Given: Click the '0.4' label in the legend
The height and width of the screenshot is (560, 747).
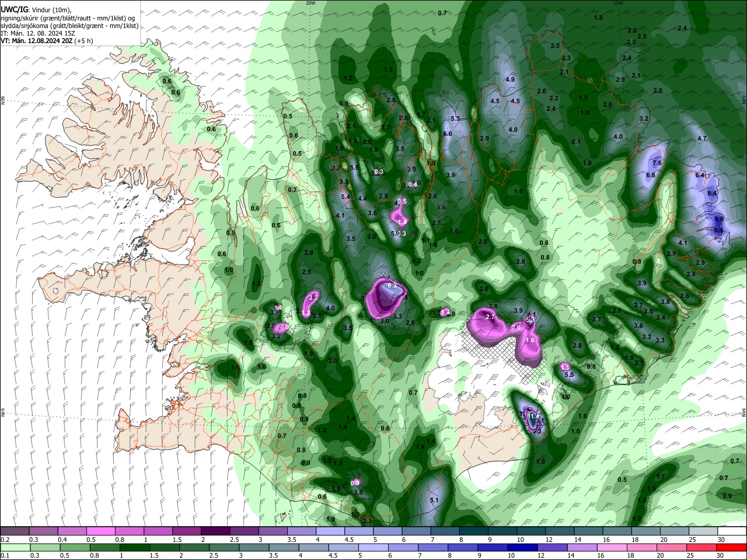Looking at the screenshot, I should [x=62, y=540].
